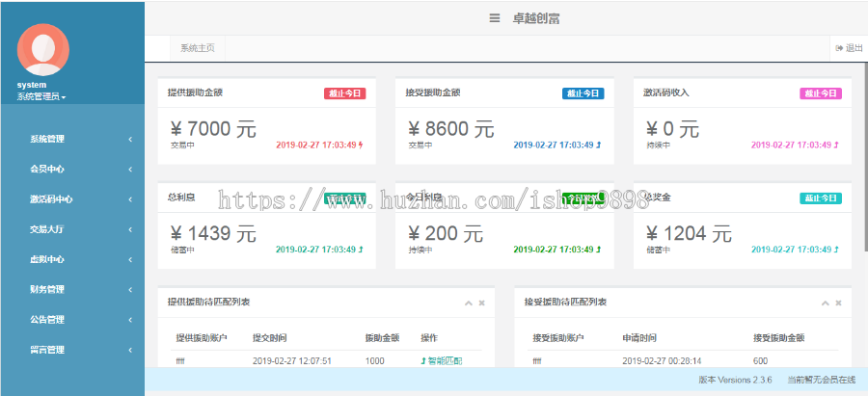Click the chevron next to 公告管理
The width and height of the screenshot is (868, 396).
[x=130, y=320]
